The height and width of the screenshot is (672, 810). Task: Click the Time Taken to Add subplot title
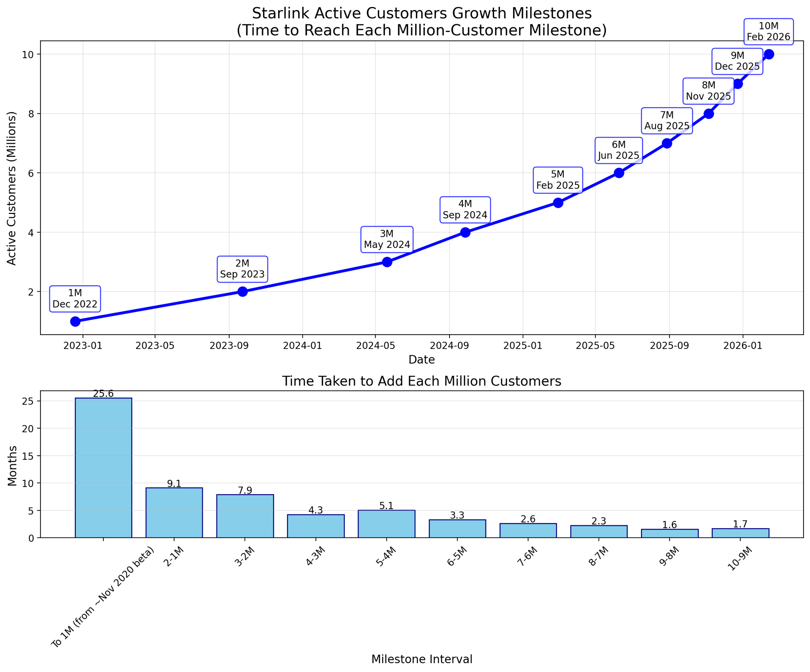[422, 381]
